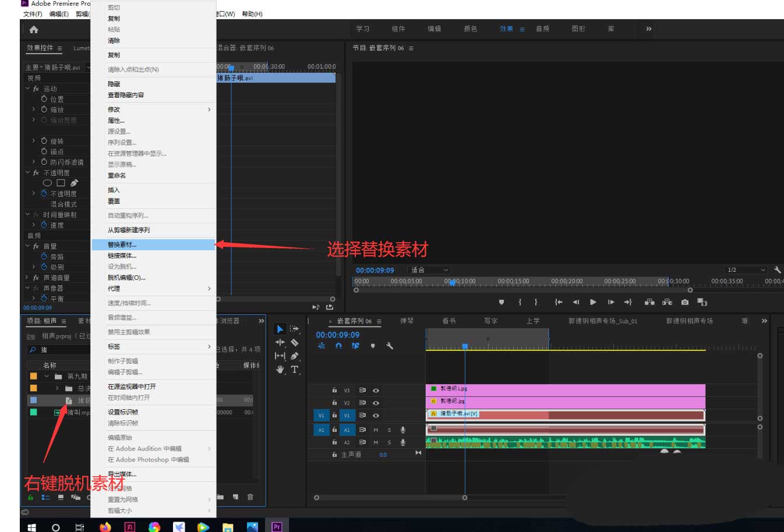
Task: Switch to the 颜色 workspace tab
Action: pos(470,29)
